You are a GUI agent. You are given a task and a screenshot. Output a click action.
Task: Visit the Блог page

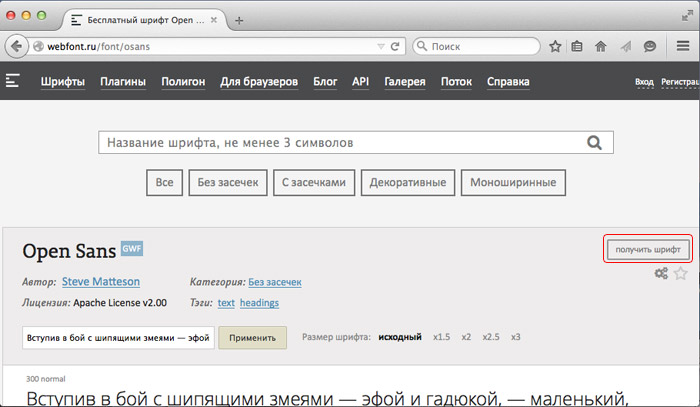pos(325,82)
